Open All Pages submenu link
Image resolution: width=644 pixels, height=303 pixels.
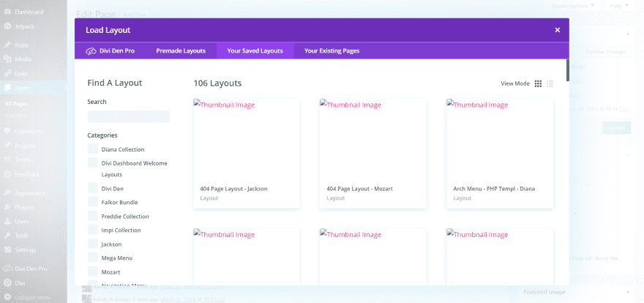[x=16, y=104]
